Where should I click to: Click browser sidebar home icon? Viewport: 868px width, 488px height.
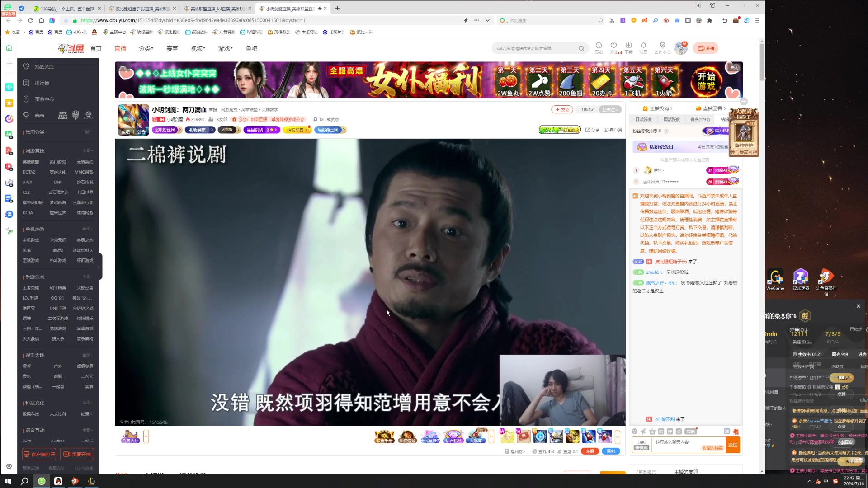pos(9,48)
